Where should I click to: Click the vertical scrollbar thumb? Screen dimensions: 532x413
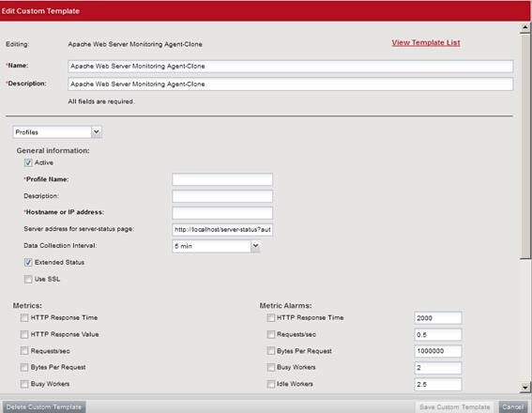(x=525, y=145)
